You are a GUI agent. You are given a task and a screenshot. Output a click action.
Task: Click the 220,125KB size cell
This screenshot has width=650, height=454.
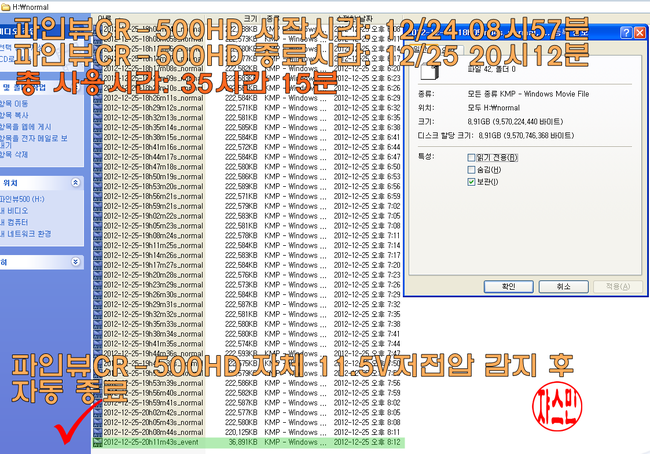tap(241, 433)
